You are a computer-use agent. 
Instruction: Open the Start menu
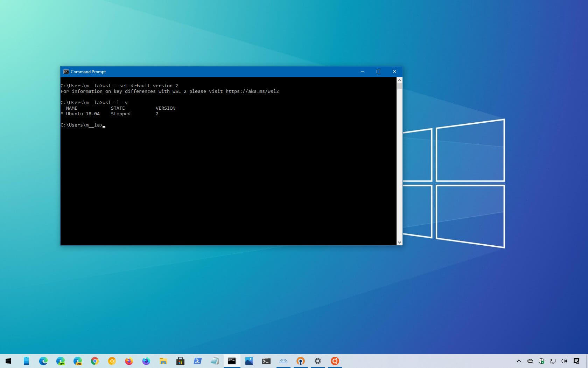point(8,361)
